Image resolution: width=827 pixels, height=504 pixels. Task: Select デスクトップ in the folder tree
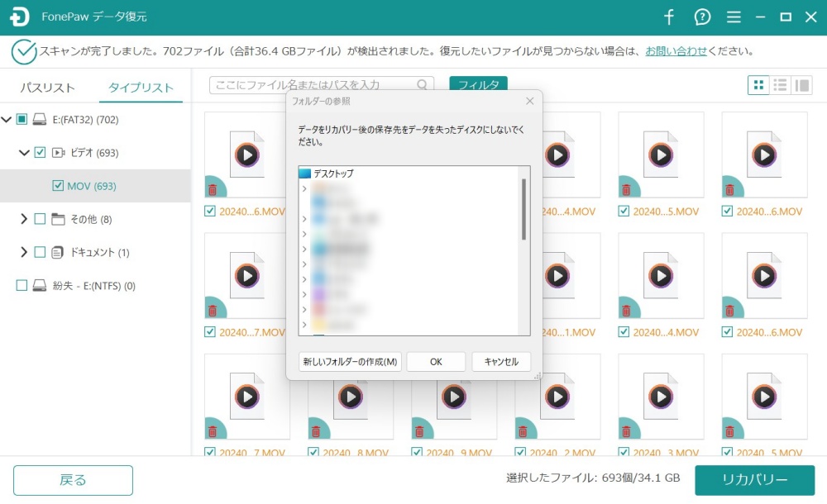[333, 173]
